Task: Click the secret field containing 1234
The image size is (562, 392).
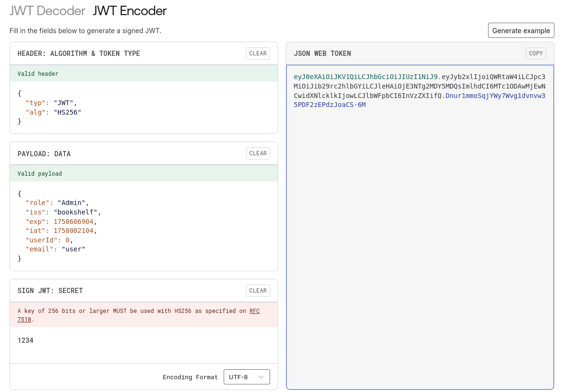Action: (x=26, y=340)
